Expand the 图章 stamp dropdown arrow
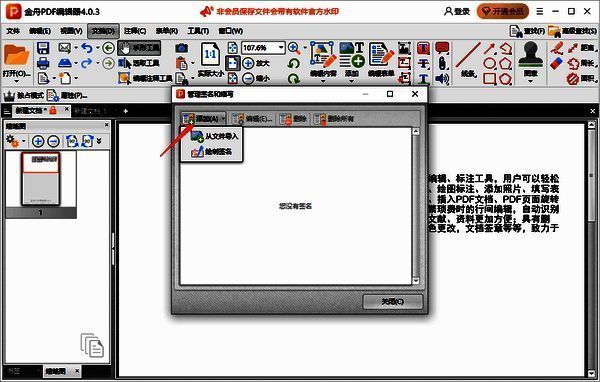The width and height of the screenshot is (600, 382). point(530,81)
